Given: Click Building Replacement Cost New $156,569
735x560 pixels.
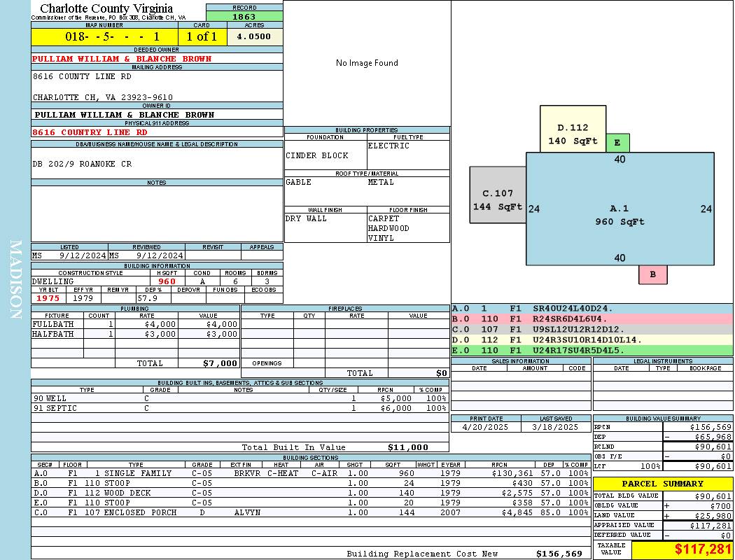Looking at the screenshot, I should 559,554.
